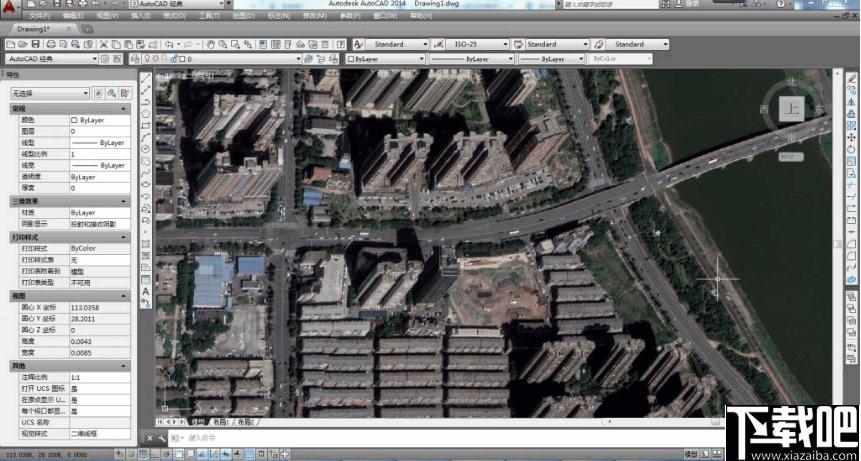The image size is (861, 461).
Task: Click the Quick Select icon in properties panel
Action: pos(125,93)
